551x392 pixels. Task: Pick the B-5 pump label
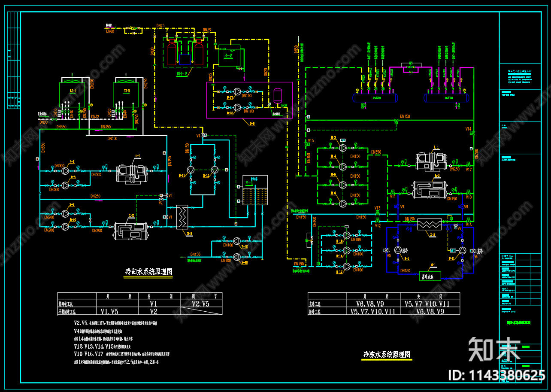point(333,175)
